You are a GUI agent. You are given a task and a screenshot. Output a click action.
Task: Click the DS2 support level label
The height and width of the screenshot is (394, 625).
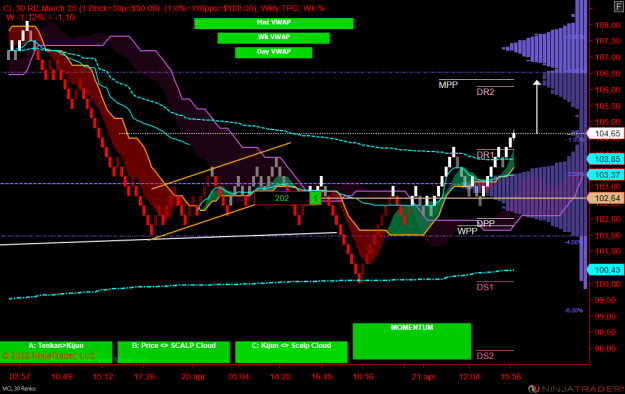point(485,356)
